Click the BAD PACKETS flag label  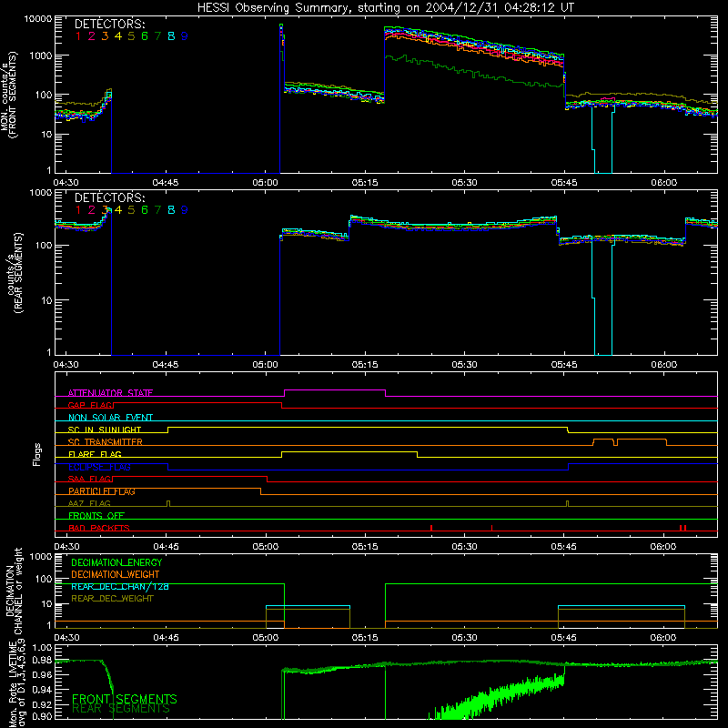(99, 528)
